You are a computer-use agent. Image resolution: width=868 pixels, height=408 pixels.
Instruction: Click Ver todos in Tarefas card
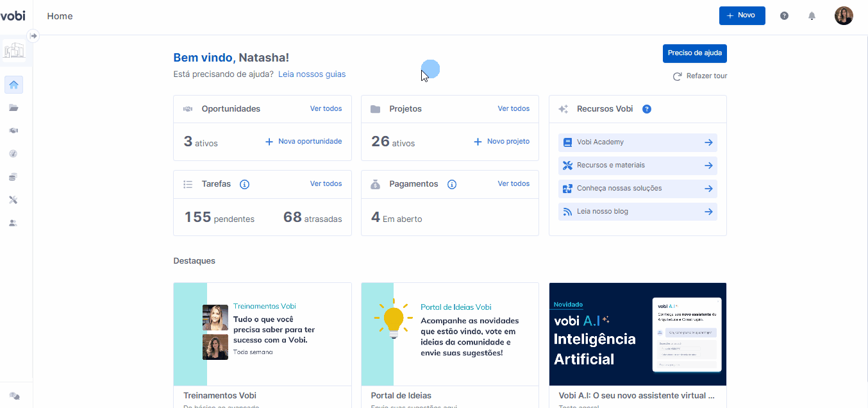point(326,184)
